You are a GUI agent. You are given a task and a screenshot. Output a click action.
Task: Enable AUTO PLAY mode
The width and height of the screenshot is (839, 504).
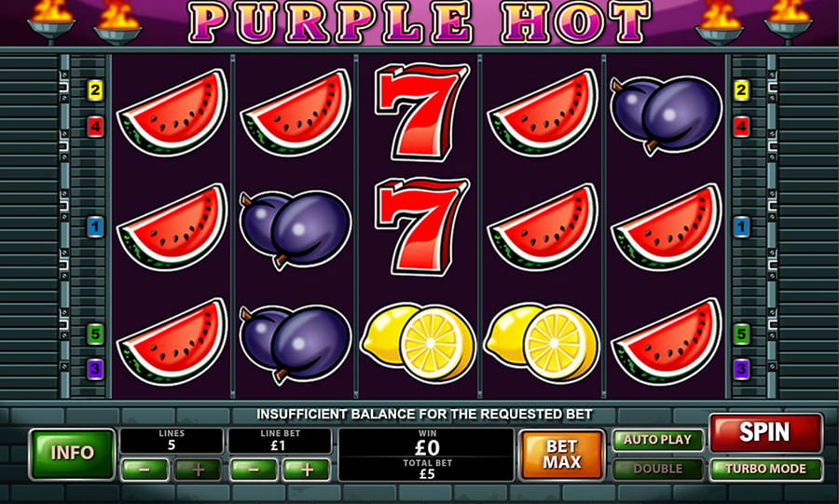tap(657, 440)
